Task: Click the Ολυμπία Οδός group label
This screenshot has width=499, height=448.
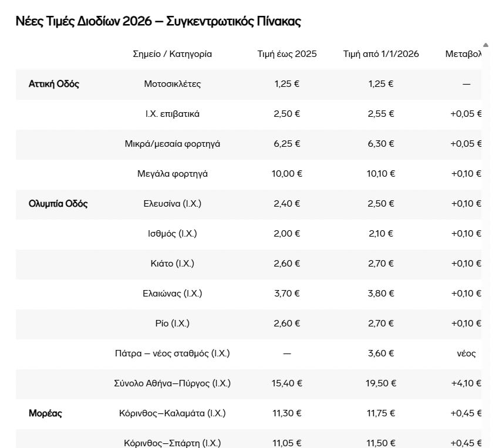Action: tap(58, 204)
